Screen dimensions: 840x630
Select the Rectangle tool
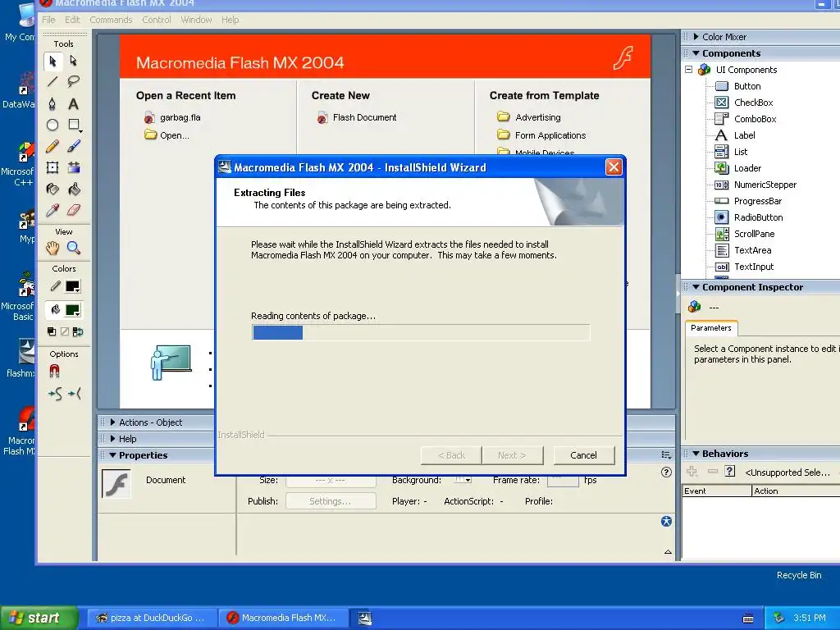pos(74,125)
